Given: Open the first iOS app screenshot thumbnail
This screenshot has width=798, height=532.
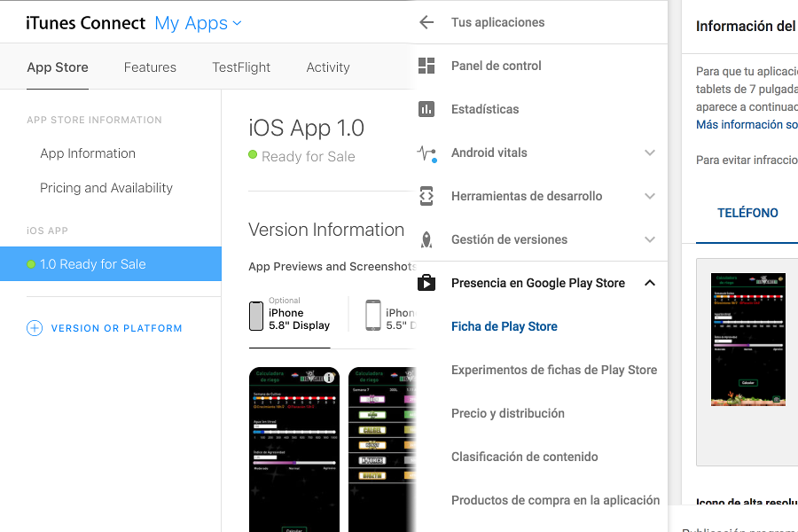Looking at the screenshot, I should pos(294,450).
